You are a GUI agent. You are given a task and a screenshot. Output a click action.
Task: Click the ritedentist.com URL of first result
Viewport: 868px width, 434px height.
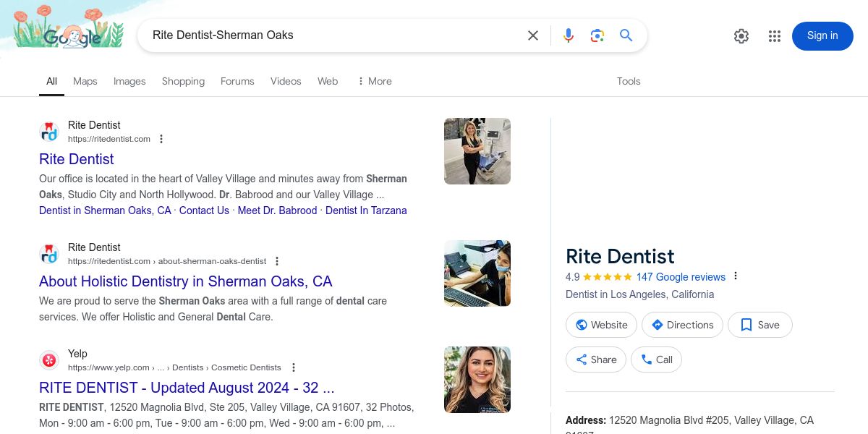(109, 139)
